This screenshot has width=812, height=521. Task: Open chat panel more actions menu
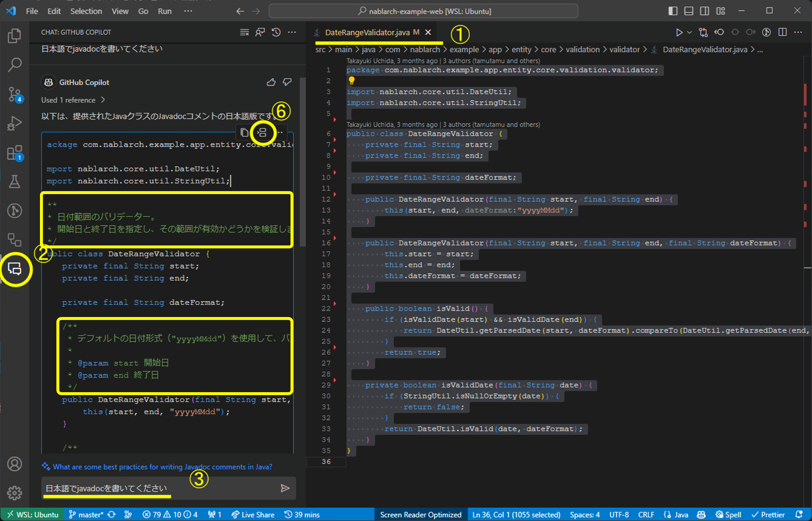292,32
